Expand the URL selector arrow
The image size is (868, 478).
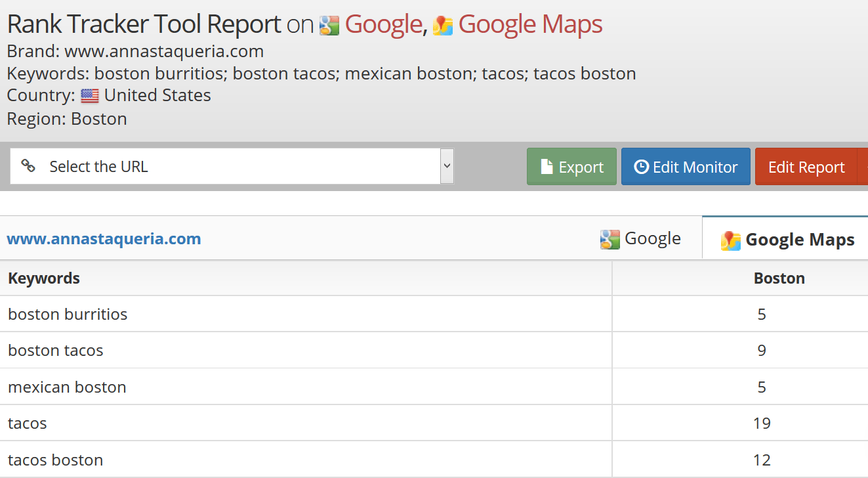[447, 166]
